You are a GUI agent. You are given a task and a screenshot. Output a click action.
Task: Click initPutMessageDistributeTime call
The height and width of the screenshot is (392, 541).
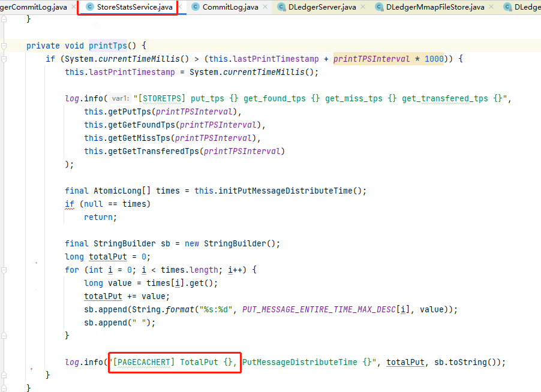click(x=290, y=191)
